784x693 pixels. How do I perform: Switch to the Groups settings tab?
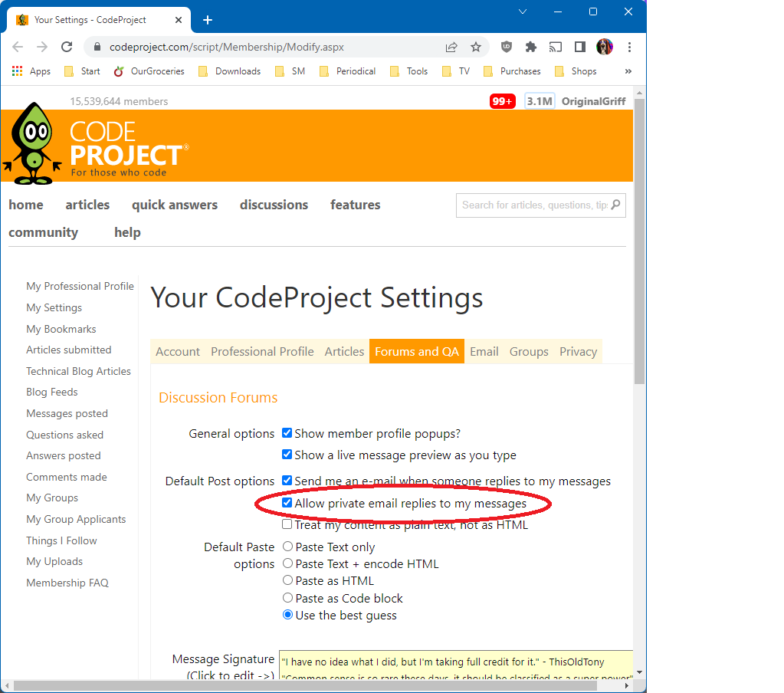(529, 352)
